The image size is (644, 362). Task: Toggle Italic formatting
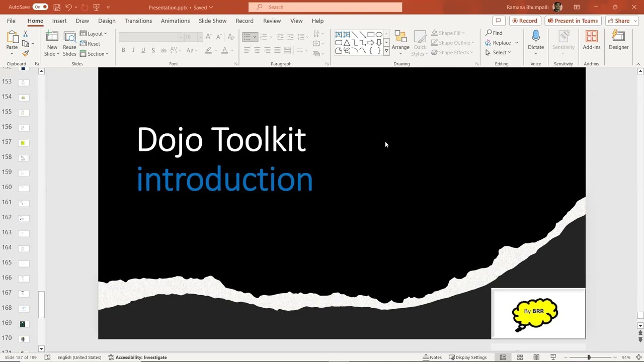pos(133,50)
